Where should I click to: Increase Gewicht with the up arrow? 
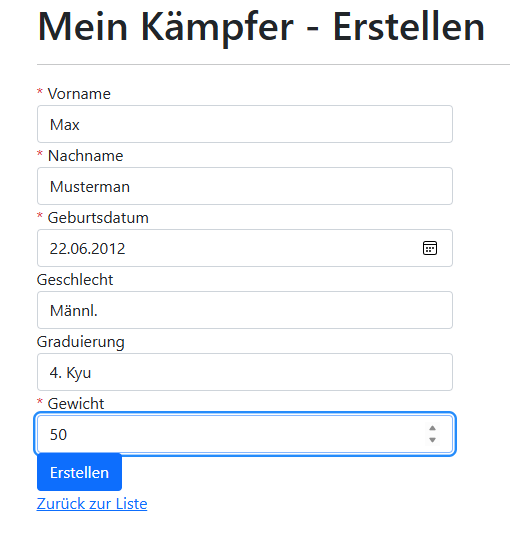tap(432, 428)
